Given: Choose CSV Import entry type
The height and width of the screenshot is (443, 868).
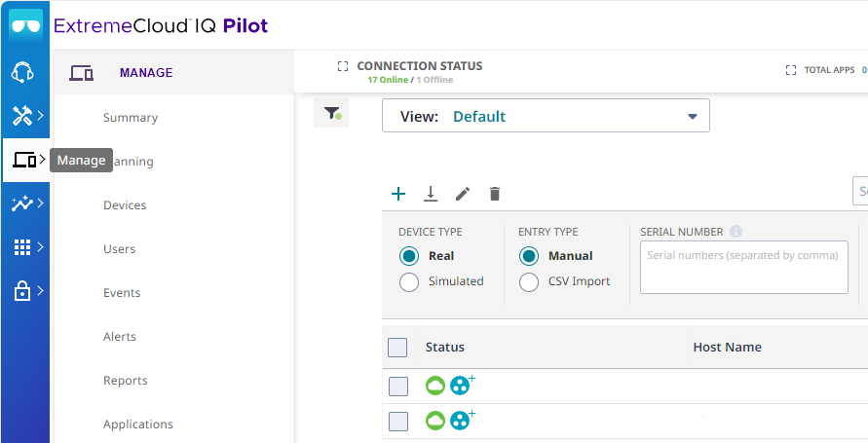Looking at the screenshot, I should 529,281.
